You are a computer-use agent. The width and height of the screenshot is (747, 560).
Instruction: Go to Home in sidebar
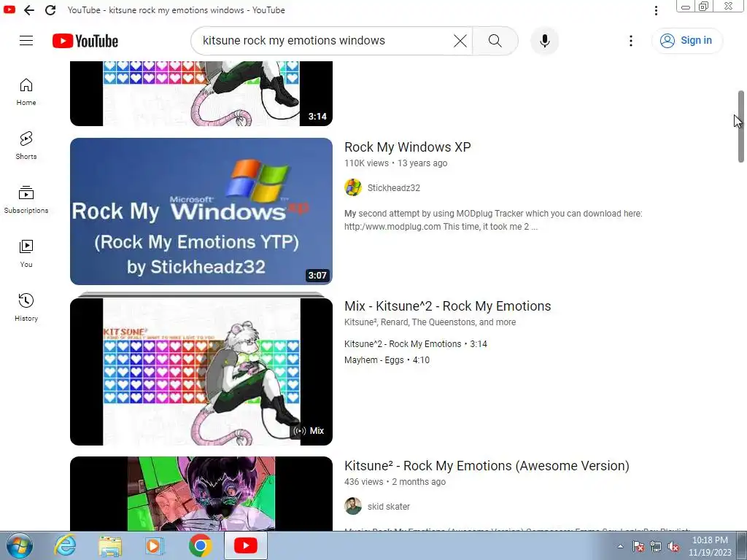(26, 92)
